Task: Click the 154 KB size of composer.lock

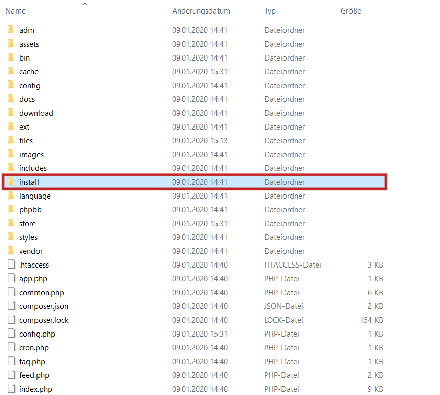Action: tap(371, 320)
